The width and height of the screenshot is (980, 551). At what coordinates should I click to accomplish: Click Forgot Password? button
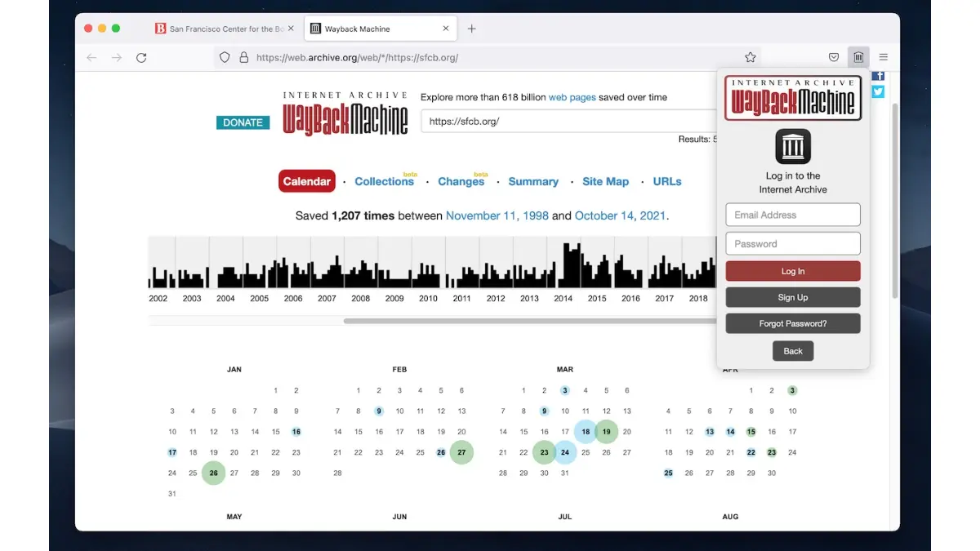(792, 323)
